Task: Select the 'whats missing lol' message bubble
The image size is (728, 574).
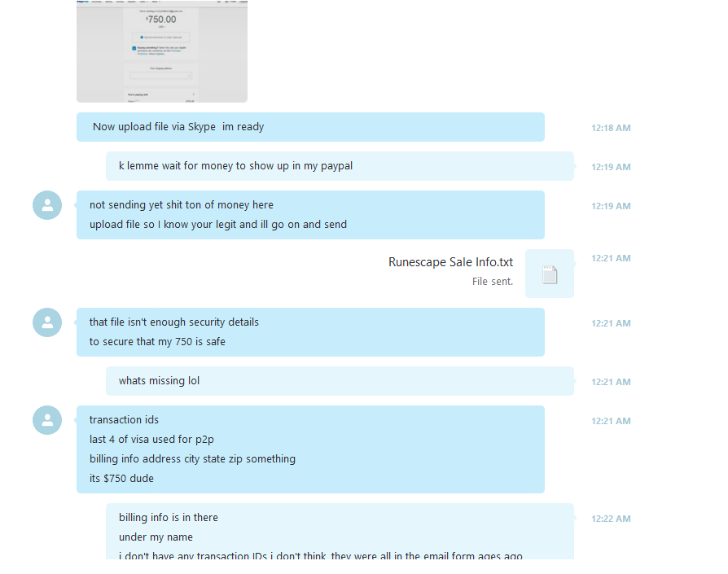Action: pos(340,381)
